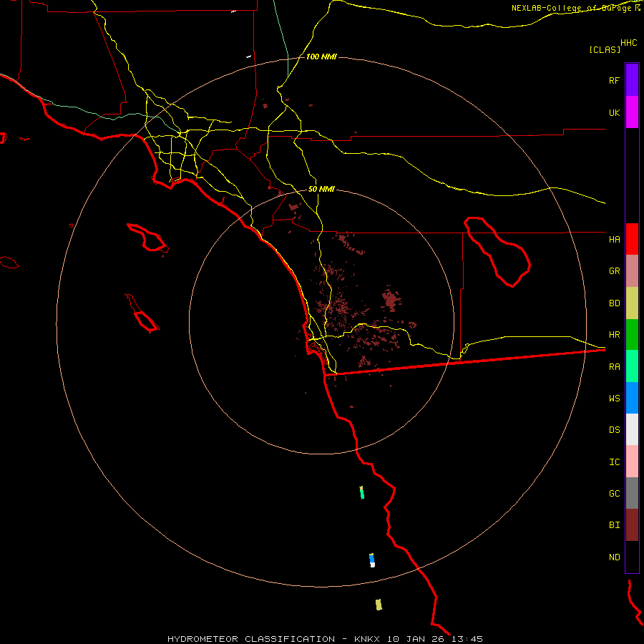Select the gray GC legend swatch
This screenshot has height=644, width=644.
click(x=632, y=493)
